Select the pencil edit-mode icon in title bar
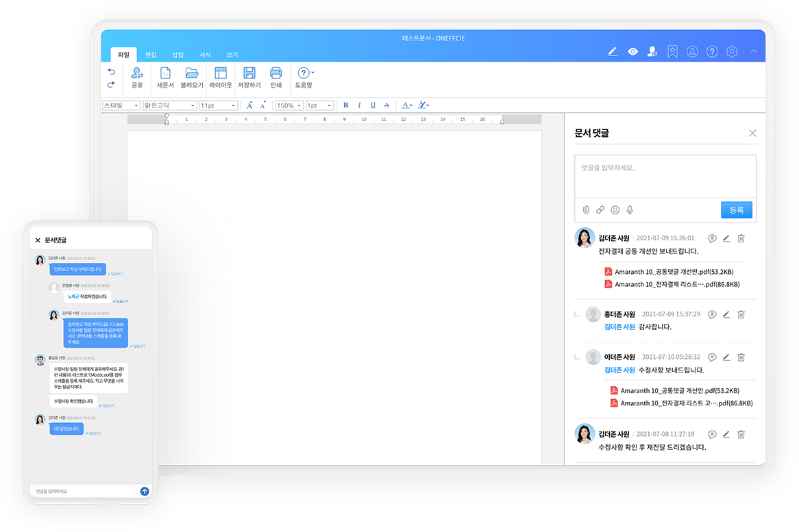 (613, 51)
